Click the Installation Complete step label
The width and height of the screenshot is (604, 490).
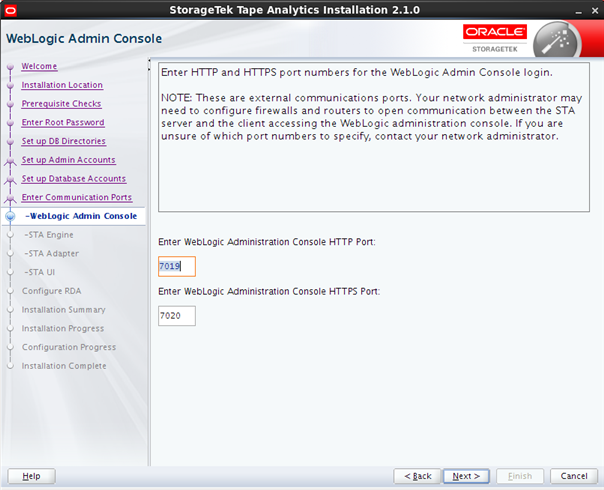click(64, 366)
